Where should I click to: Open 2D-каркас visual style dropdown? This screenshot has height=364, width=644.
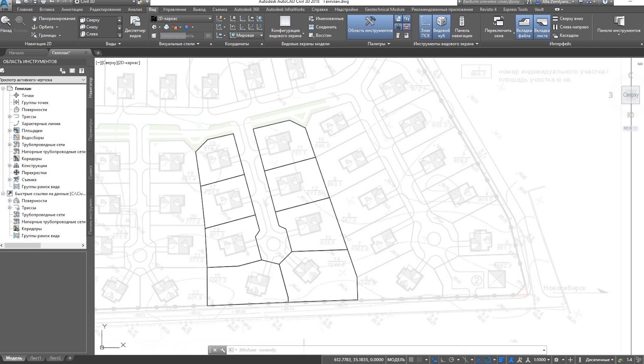click(x=181, y=19)
